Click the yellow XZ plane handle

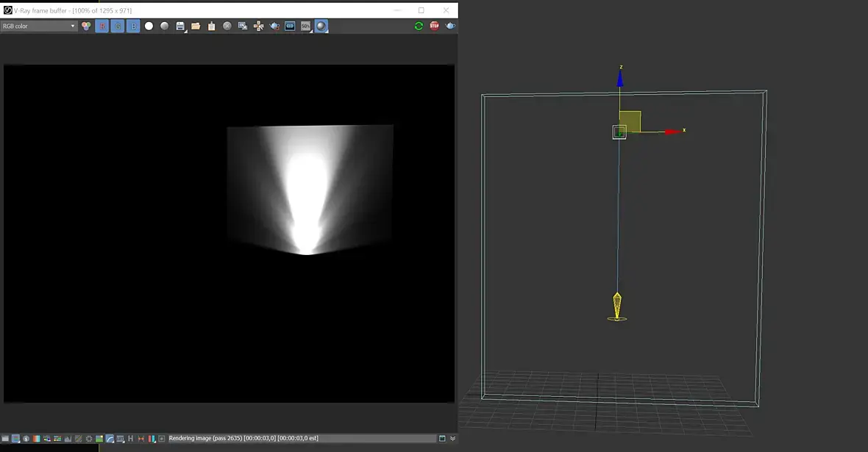[x=630, y=121]
